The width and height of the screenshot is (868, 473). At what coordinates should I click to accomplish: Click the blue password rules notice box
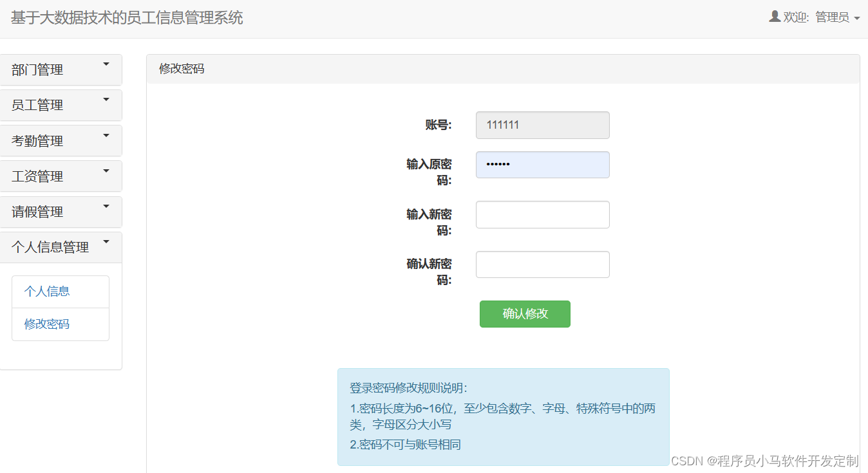point(504,416)
